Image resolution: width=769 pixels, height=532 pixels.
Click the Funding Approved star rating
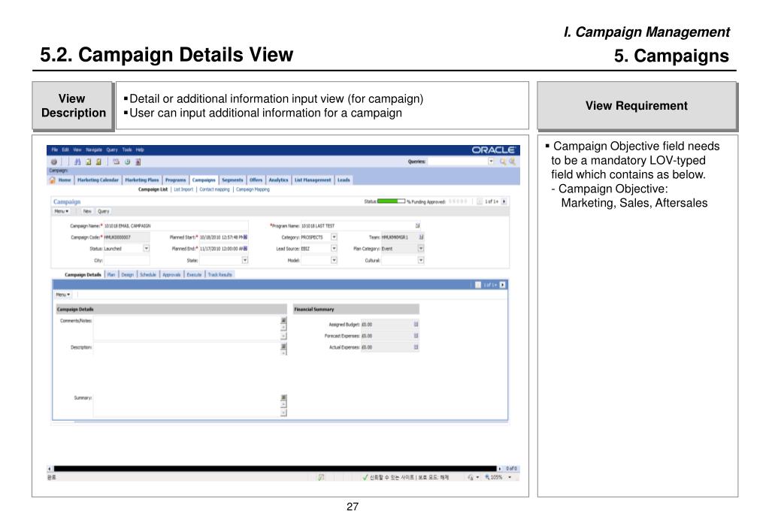(458, 201)
